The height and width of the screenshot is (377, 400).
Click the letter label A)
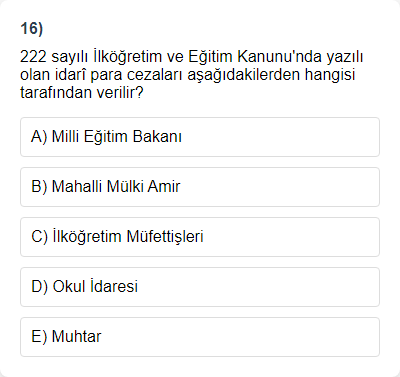pos(39,137)
